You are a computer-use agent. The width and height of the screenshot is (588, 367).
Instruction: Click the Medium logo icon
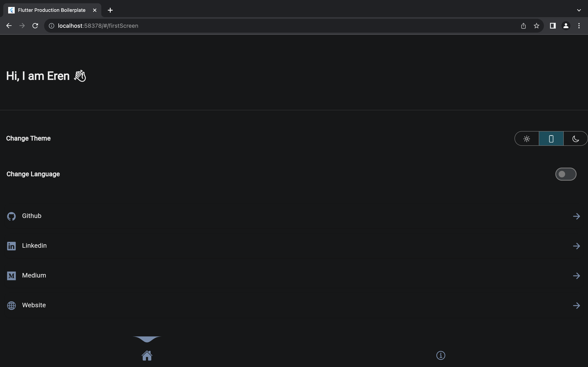[11, 276]
